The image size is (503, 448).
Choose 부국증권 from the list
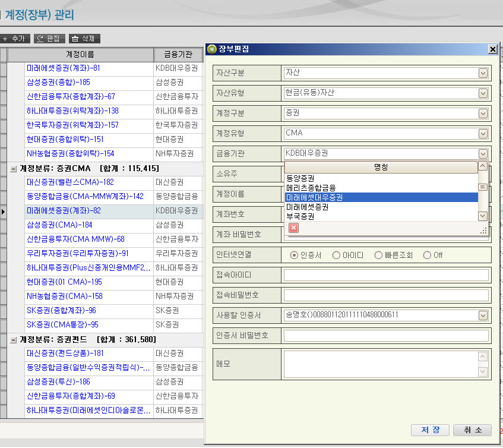(x=381, y=217)
